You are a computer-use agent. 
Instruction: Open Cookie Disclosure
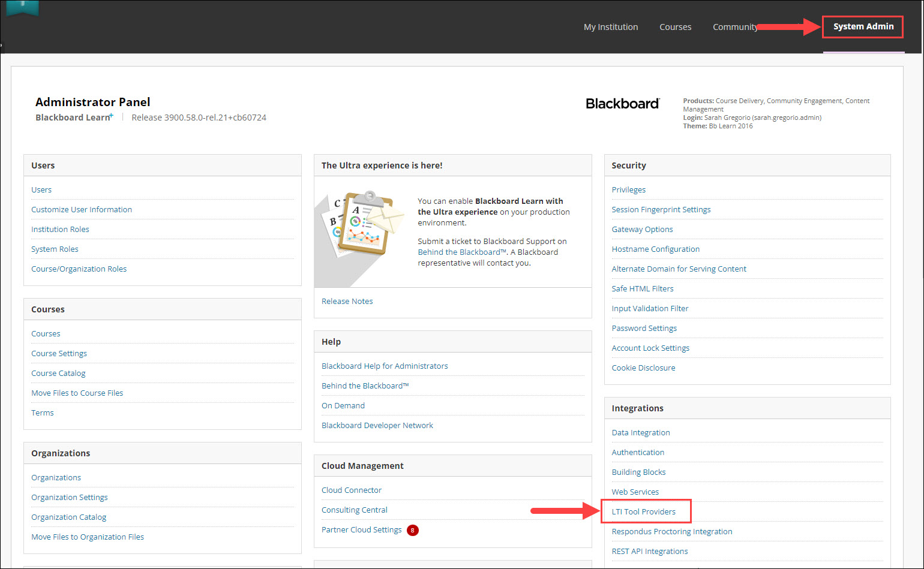click(643, 368)
